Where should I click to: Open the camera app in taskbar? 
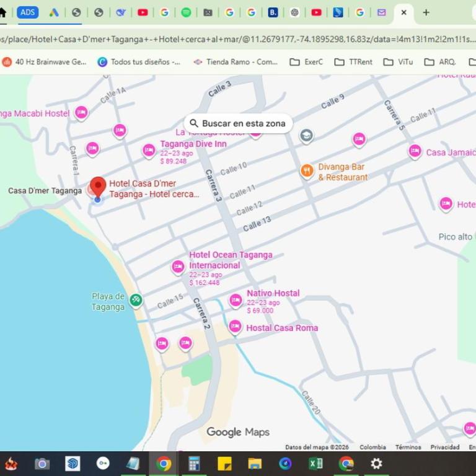[x=42, y=464]
